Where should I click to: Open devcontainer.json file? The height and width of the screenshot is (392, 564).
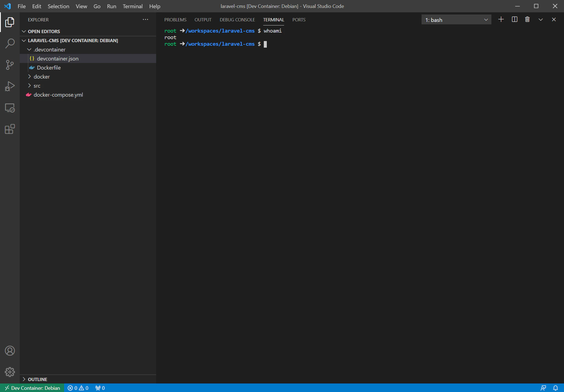pos(88,59)
